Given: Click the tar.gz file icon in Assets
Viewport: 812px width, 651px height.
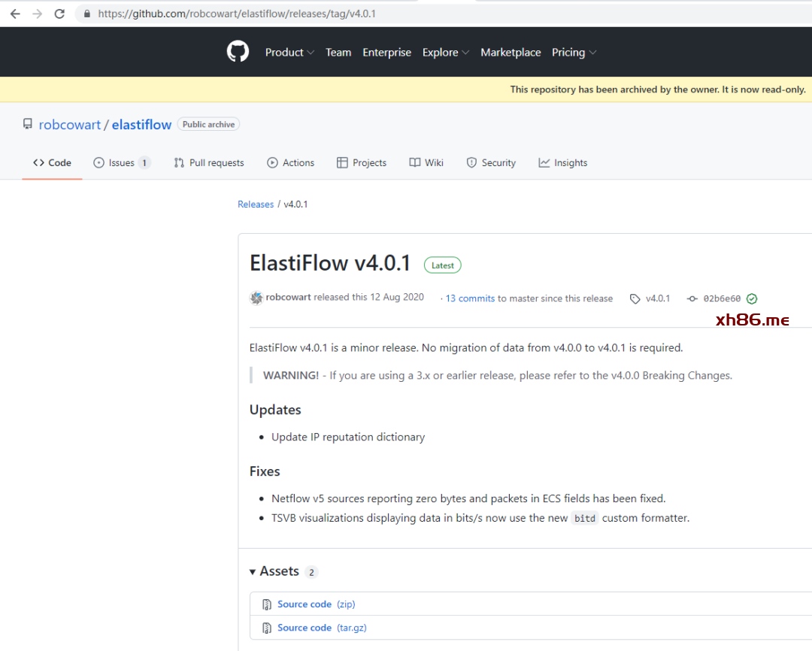Looking at the screenshot, I should click(267, 628).
